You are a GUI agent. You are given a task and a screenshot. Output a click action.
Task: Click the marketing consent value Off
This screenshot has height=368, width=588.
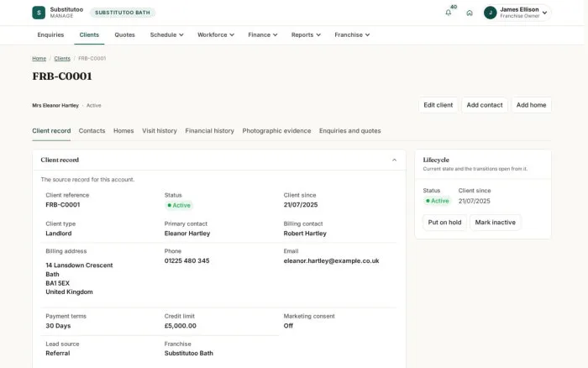[288, 326]
